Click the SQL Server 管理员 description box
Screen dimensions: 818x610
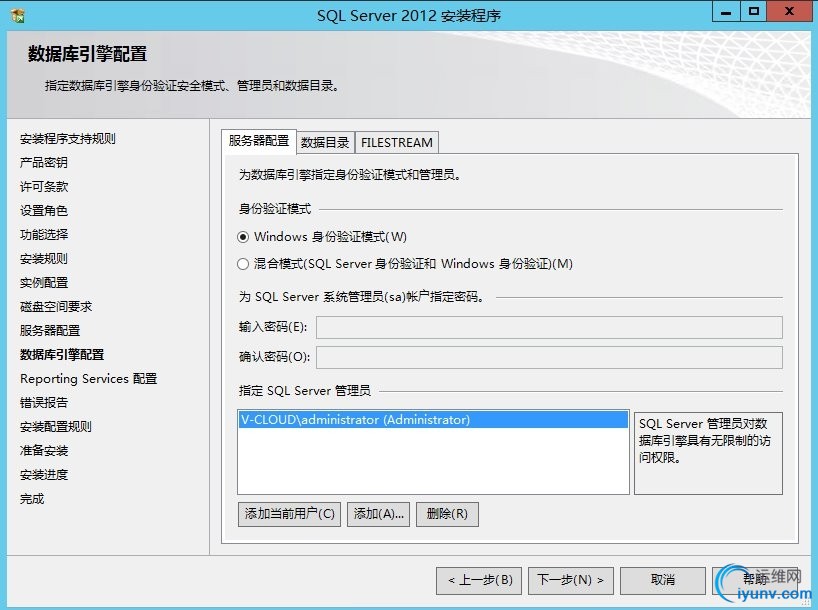pos(708,453)
